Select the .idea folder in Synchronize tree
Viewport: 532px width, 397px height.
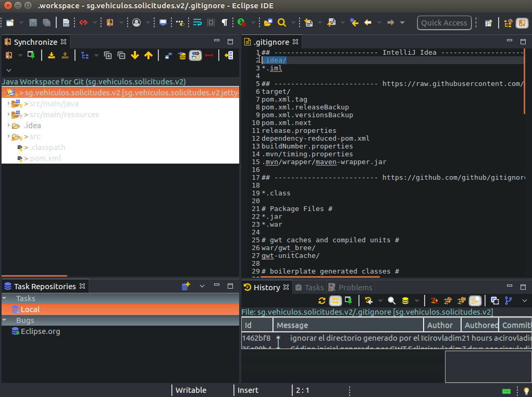[x=32, y=126]
